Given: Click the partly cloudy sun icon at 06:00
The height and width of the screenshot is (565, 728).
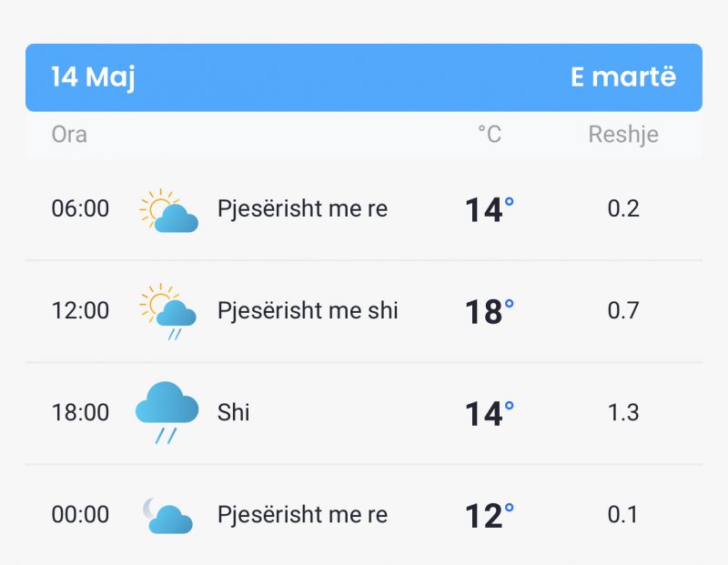Looking at the screenshot, I should point(168,210).
